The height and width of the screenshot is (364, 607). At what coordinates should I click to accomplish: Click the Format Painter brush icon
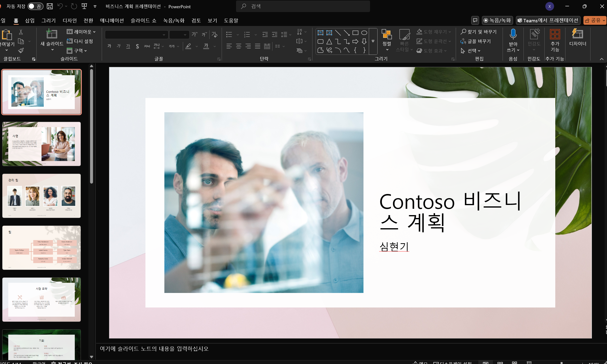pyautogui.click(x=21, y=50)
